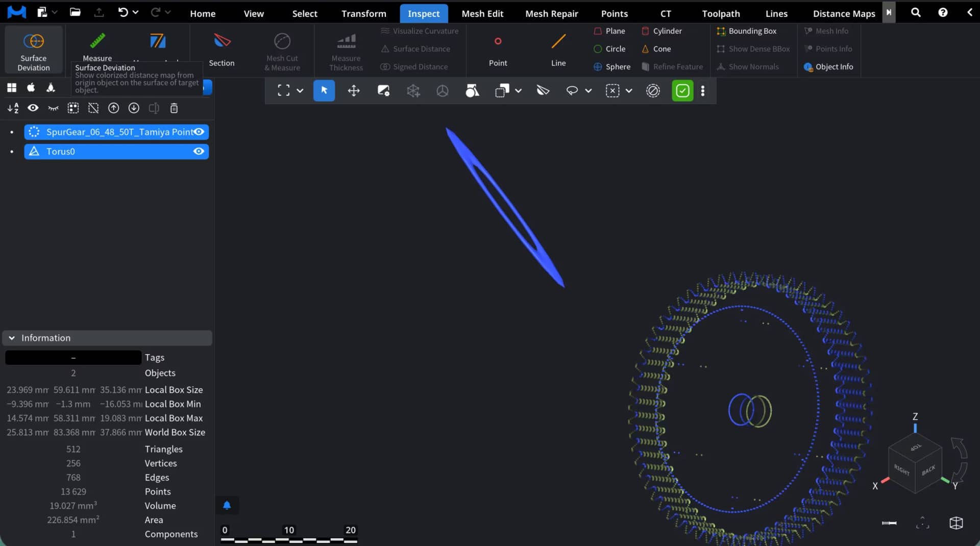
Task: Click the Bounding Box button
Action: pos(747,31)
